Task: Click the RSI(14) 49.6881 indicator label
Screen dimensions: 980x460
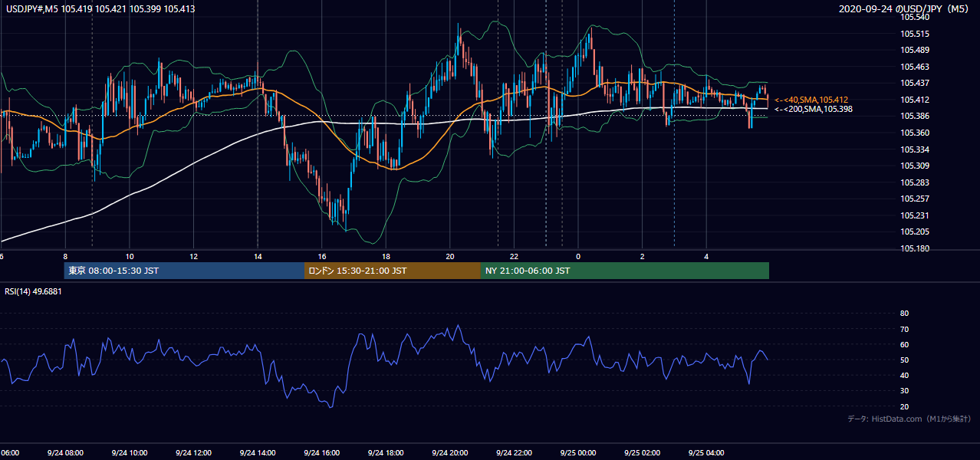Action: tap(34, 291)
